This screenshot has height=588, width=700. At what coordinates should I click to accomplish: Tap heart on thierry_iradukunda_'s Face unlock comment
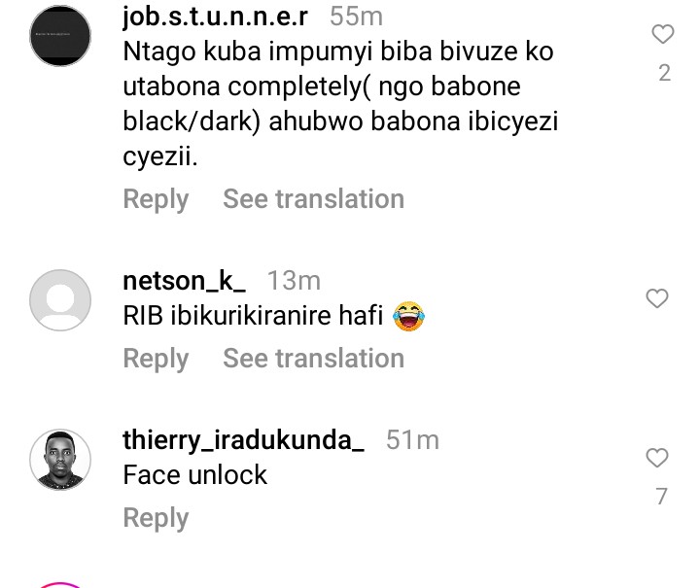[657, 458]
